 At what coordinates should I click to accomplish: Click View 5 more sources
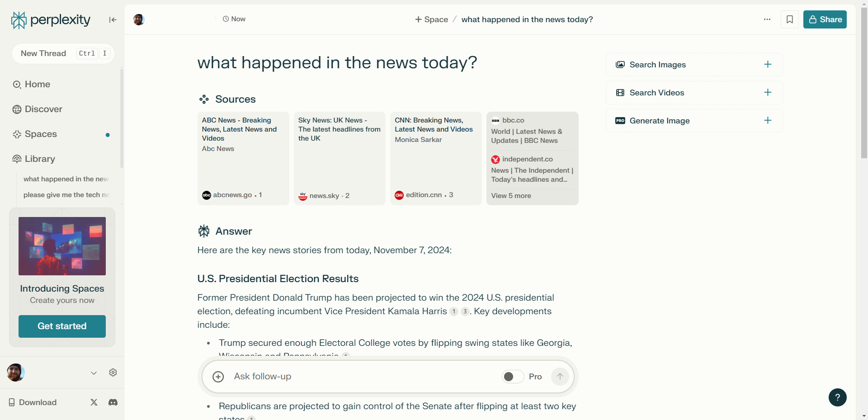(x=511, y=196)
